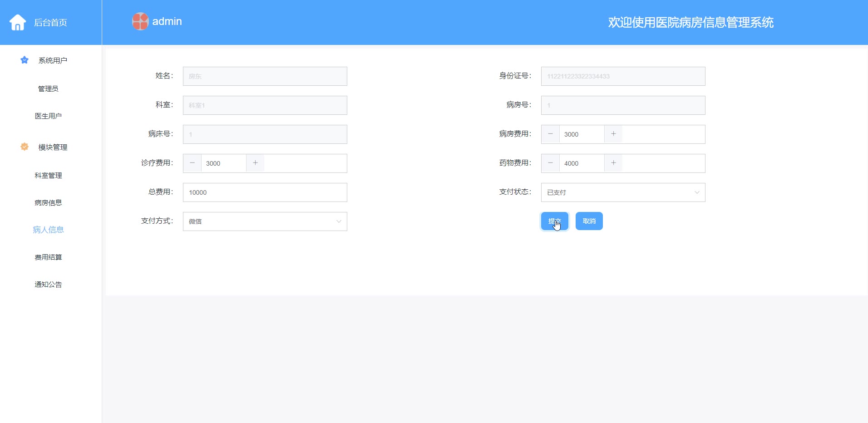Decrease 病房费用 with minus button
This screenshot has width=868, height=423.
tap(551, 134)
